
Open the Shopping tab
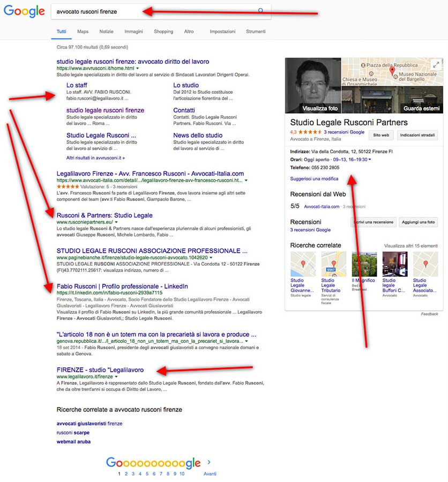pos(163,32)
